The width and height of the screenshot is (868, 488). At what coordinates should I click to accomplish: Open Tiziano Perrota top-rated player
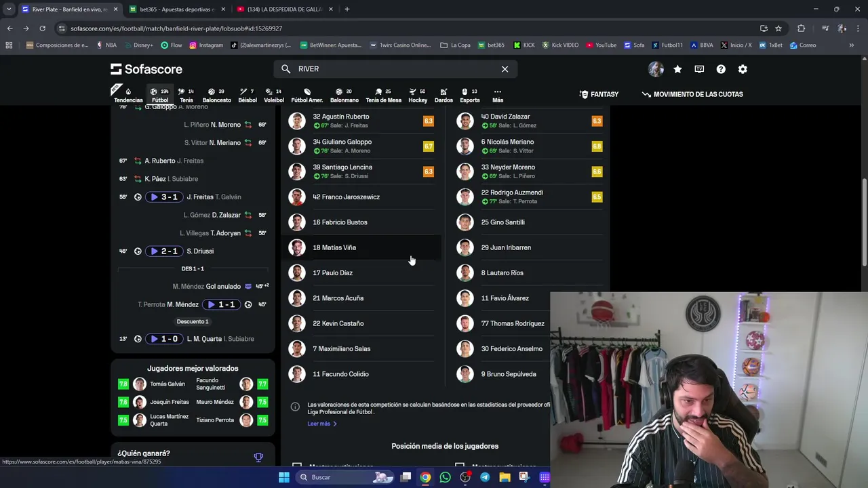coord(231,420)
